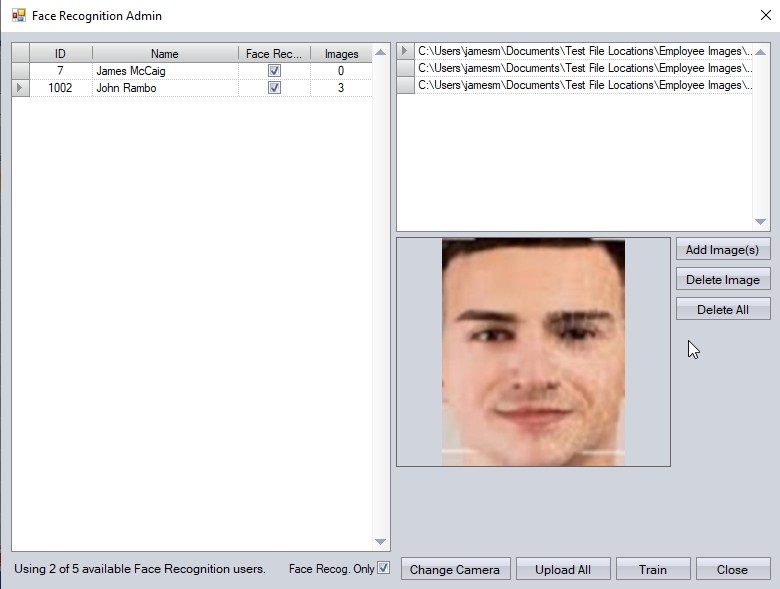This screenshot has height=589, width=780.
Task: Uncheck the Face Recog. Only checkbox
Action: pos(383,569)
